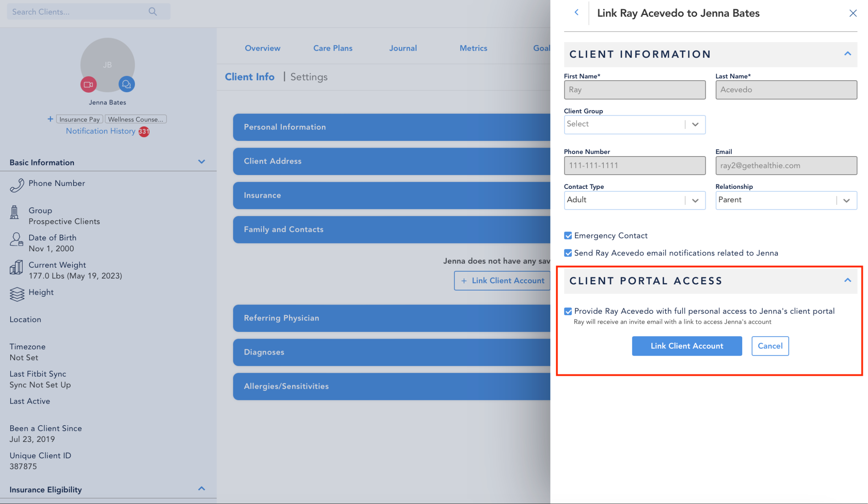Start video call with Jenna Bates

coord(88,84)
